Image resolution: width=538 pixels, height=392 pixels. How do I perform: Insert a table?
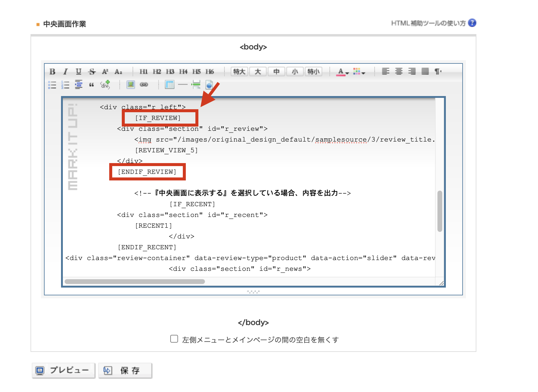coord(170,85)
